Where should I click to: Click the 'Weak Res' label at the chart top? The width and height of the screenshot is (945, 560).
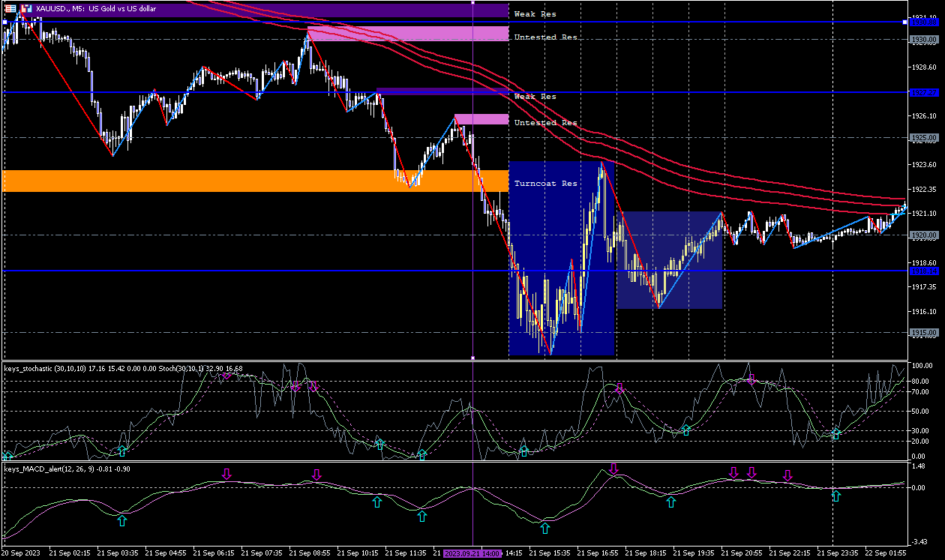535,14
